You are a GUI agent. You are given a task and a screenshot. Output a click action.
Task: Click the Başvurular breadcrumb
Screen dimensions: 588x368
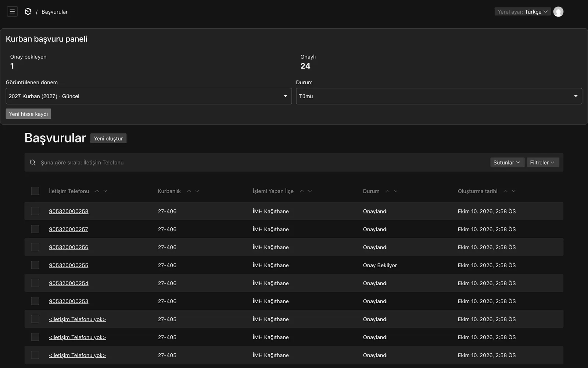[x=54, y=12]
